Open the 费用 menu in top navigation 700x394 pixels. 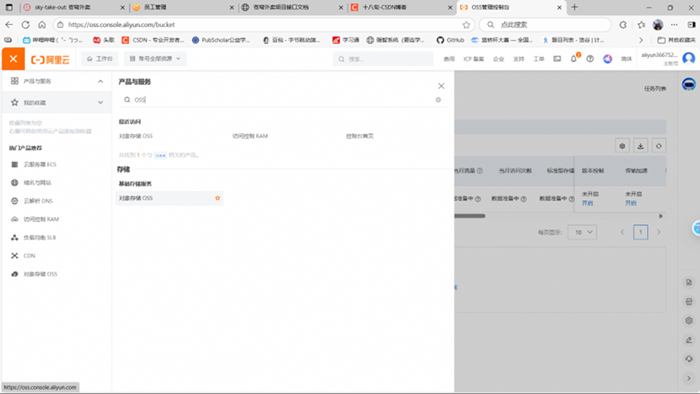click(449, 59)
